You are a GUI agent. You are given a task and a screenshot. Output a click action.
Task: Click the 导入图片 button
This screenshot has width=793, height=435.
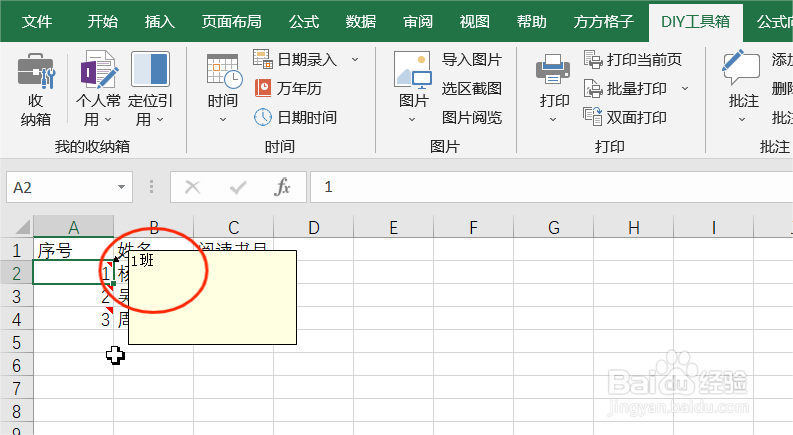471,60
